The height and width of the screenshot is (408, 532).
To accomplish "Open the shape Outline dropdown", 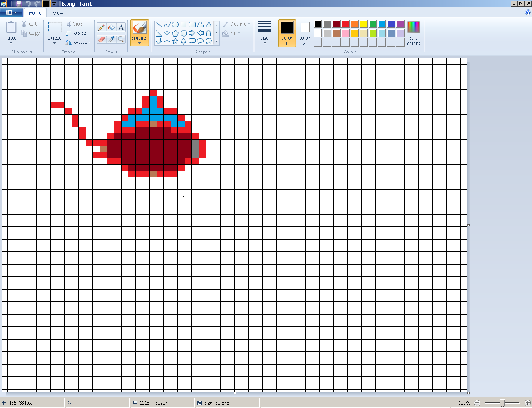I will point(236,24).
